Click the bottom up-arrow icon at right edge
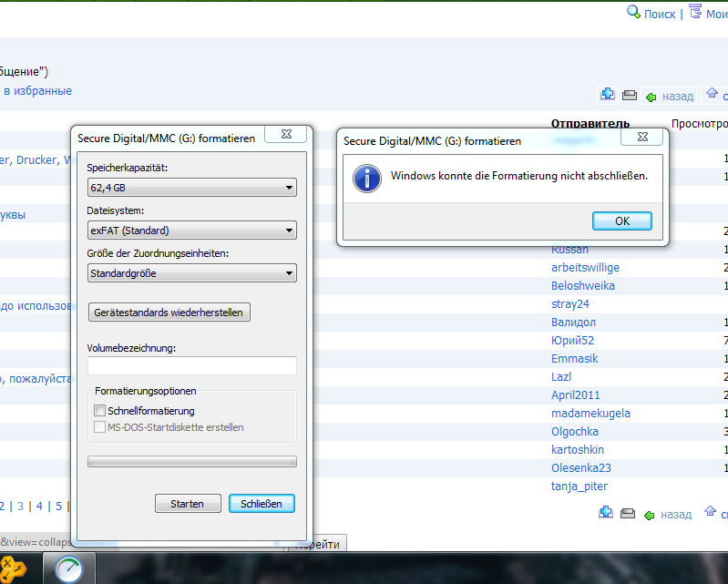 [x=710, y=511]
